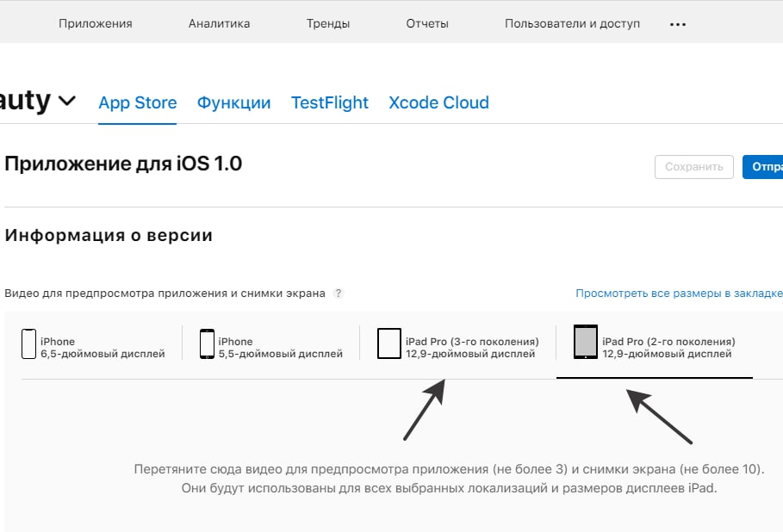Click the blue Отправить button
Screen dimensions: 783x532
(763, 167)
